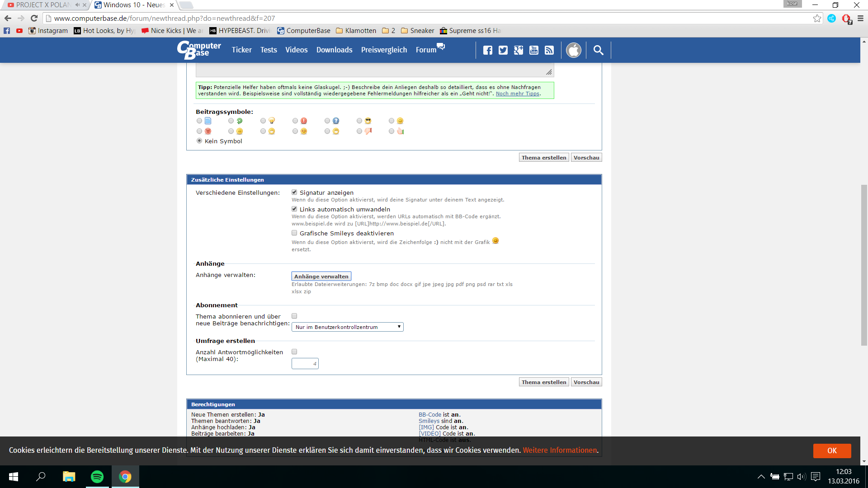Open the Nur im Benutzerkontrollzentrum dropdown
This screenshot has width=868, height=488.
tap(347, 327)
